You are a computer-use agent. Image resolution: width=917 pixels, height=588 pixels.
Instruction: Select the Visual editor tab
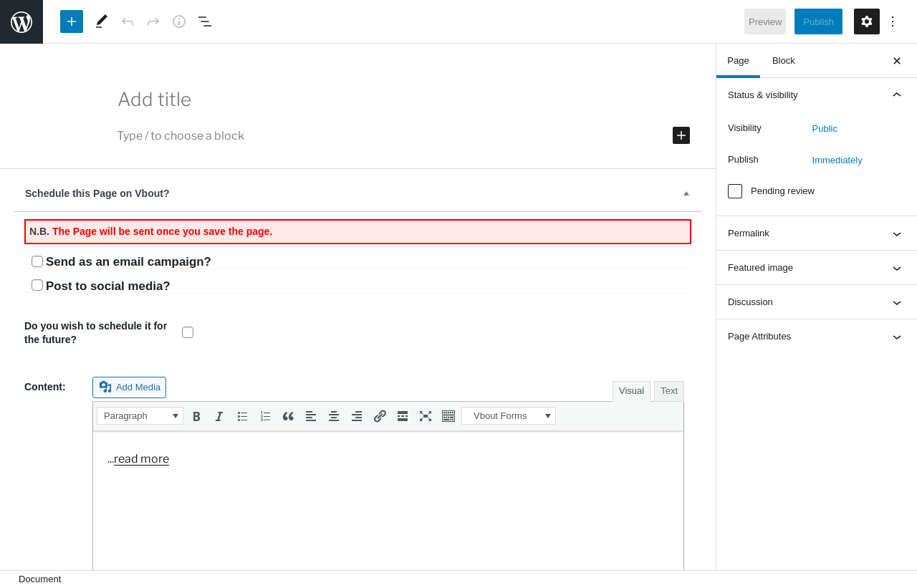[x=631, y=391]
